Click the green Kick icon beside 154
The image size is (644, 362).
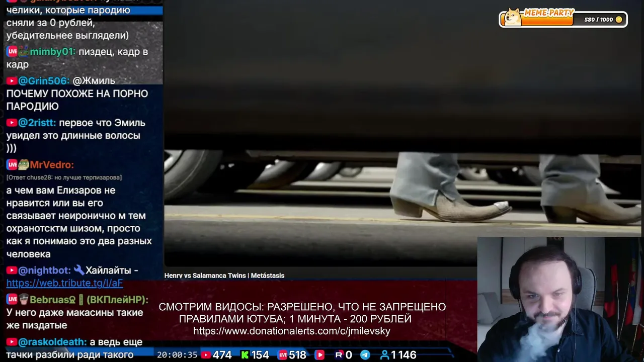(x=245, y=355)
